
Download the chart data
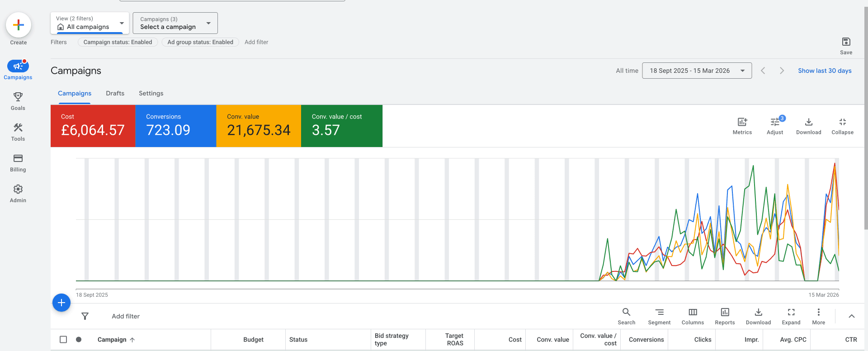pos(809,126)
